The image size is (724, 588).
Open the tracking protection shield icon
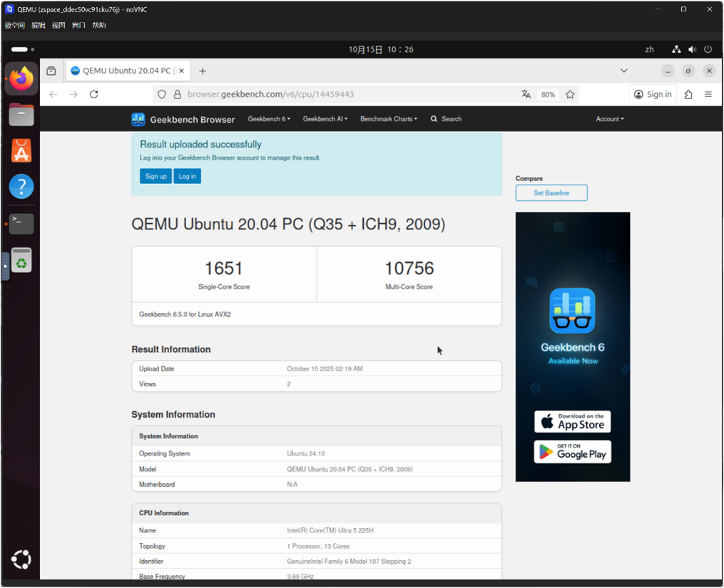point(162,94)
